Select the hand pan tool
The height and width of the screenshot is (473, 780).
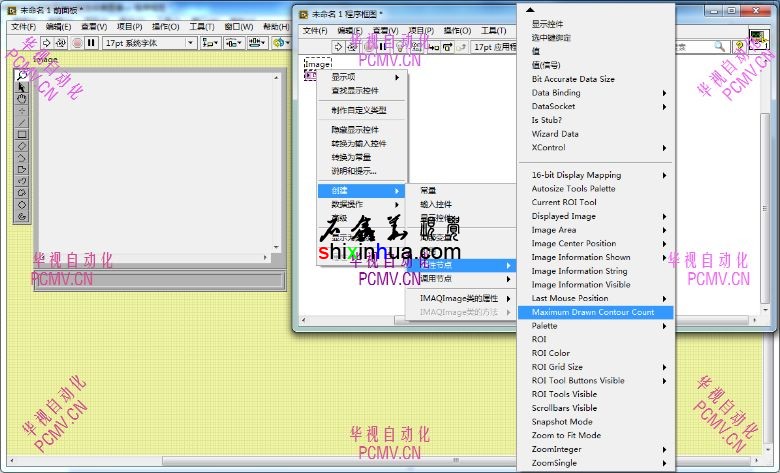click(x=22, y=99)
